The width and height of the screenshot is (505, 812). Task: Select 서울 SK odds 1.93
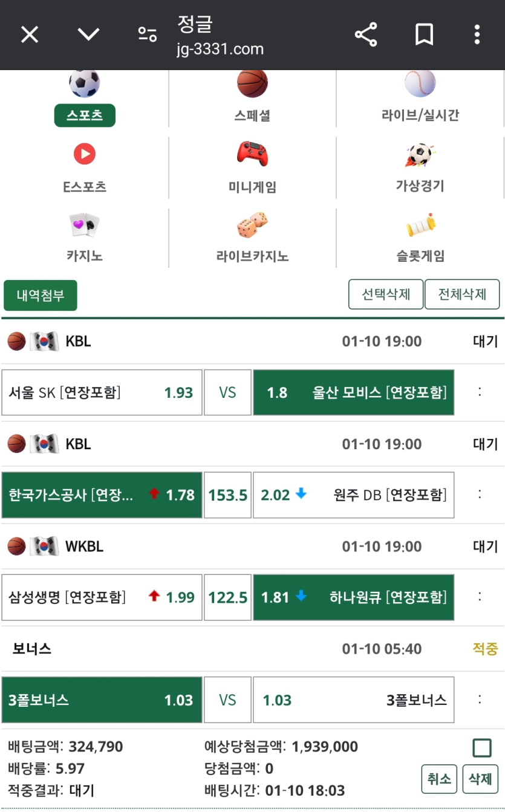(102, 392)
